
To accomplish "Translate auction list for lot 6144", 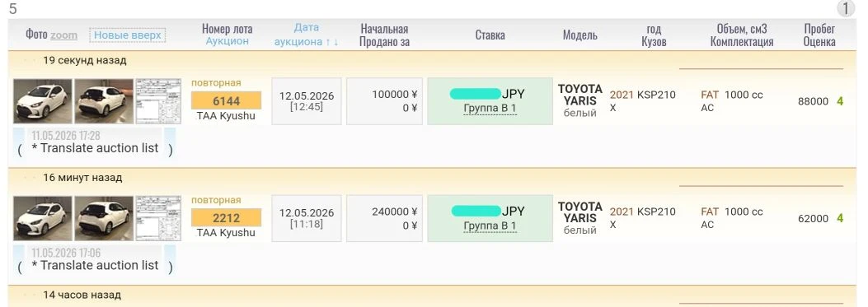I will point(96,148).
